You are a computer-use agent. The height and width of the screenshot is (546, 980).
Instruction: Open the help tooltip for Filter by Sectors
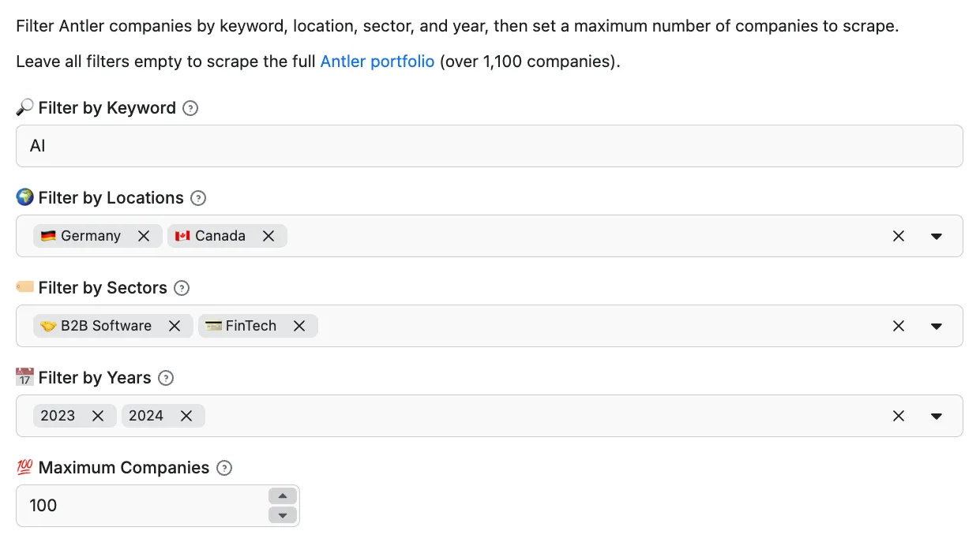pos(182,288)
